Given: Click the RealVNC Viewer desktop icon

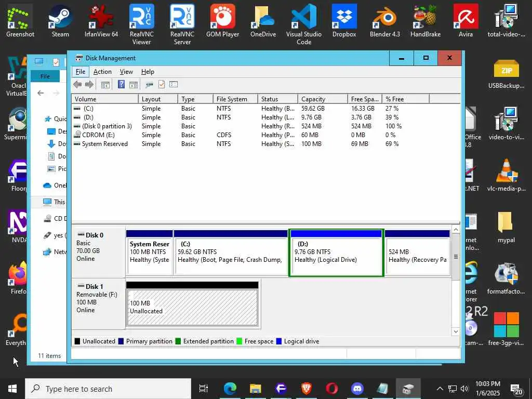Looking at the screenshot, I should click(141, 24).
